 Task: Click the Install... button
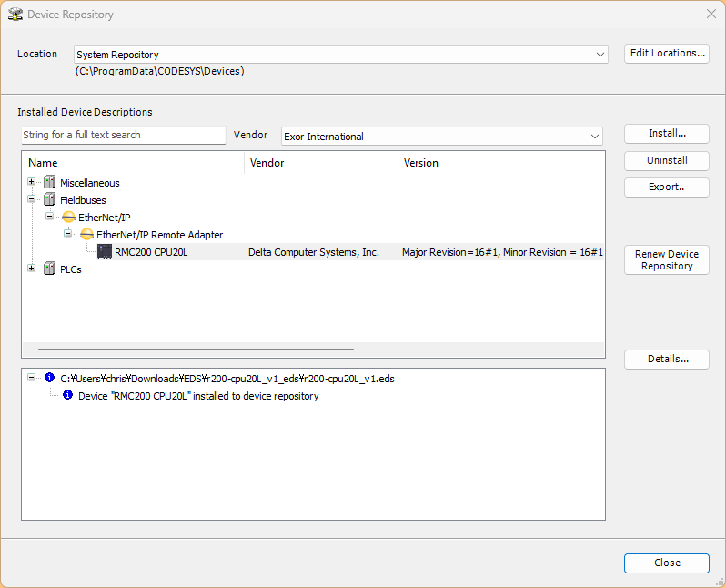[666, 134]
